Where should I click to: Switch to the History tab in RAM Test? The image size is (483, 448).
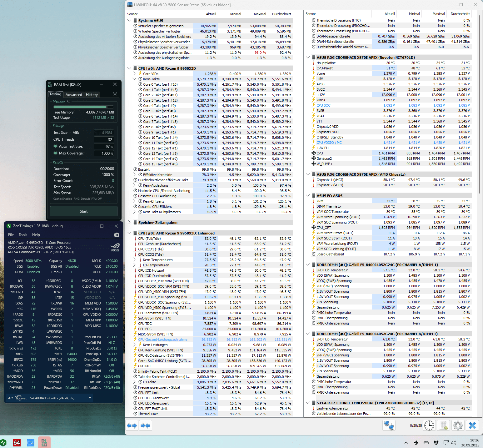click(92, 94)
